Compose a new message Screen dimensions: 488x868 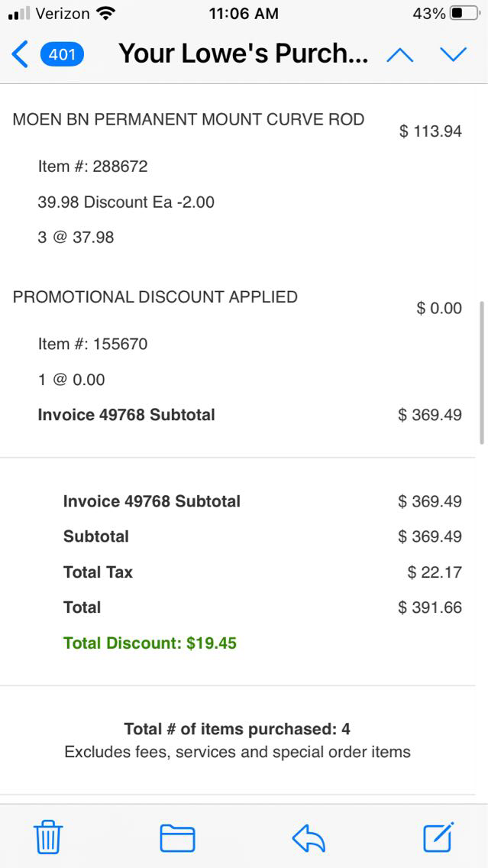[439, 837]
